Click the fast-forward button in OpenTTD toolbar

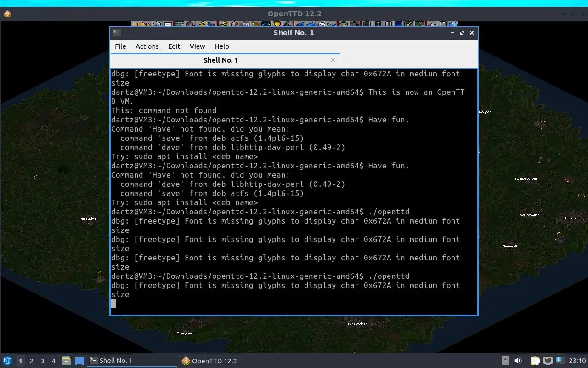click(x=147, y=24)
